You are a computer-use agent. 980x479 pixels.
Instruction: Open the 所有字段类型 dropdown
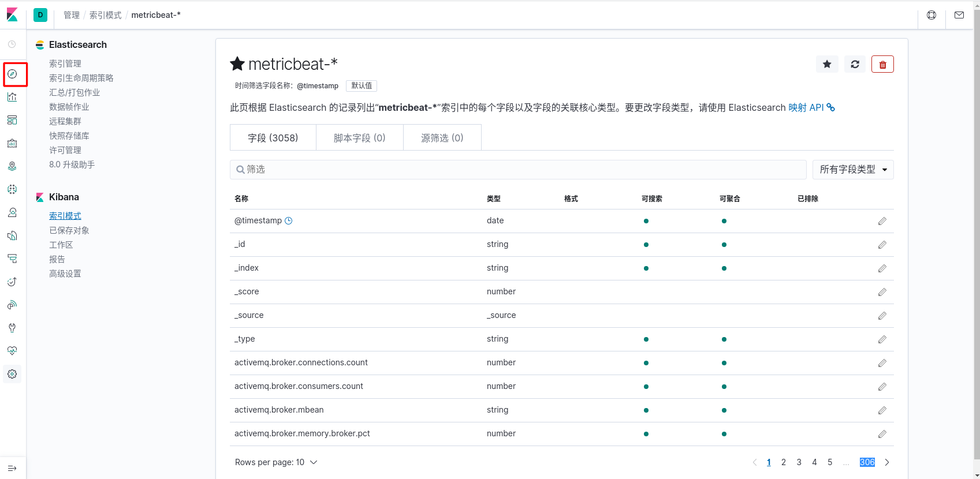(x=853, y=170)
